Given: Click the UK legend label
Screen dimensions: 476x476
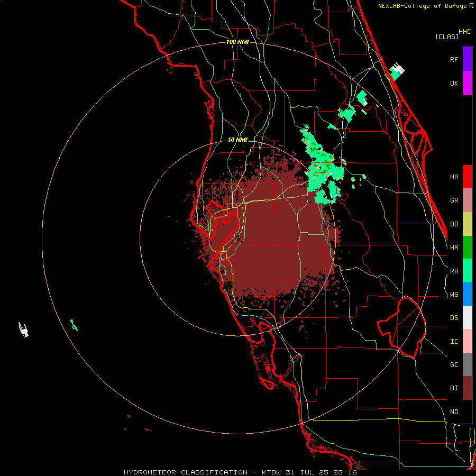Looking at the screenshot, I should 454,83.
